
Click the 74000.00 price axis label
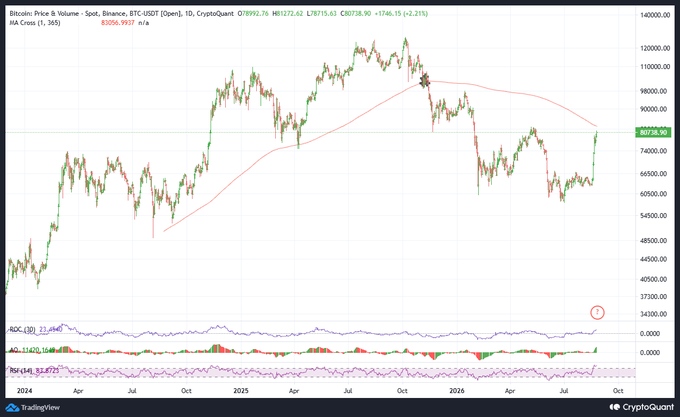pyautogui.click(x=655, y=151)
